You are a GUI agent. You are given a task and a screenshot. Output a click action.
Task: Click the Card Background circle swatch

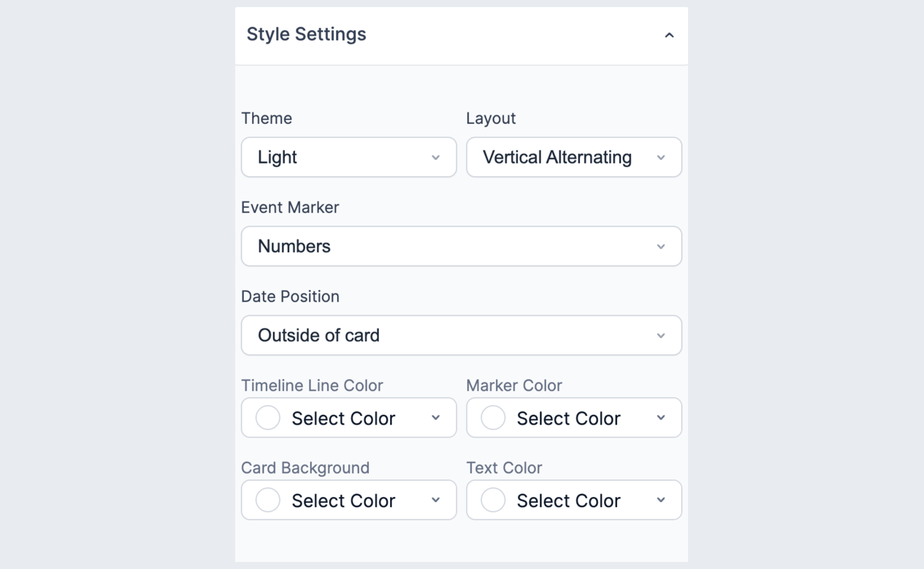pyautogui.click(x=268, y=499)
